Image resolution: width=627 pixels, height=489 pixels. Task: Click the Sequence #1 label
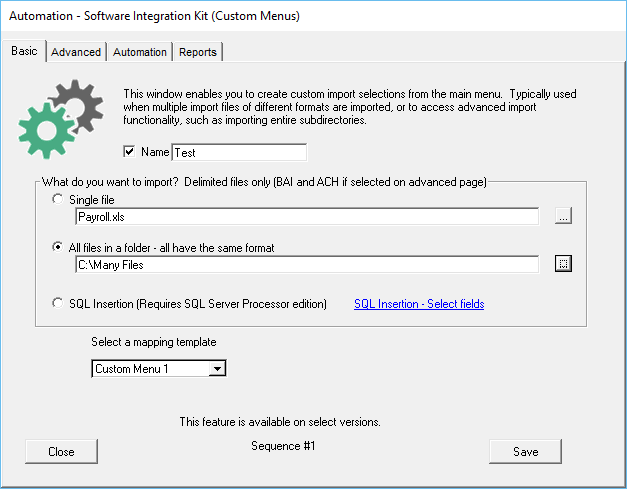[283, 446]
